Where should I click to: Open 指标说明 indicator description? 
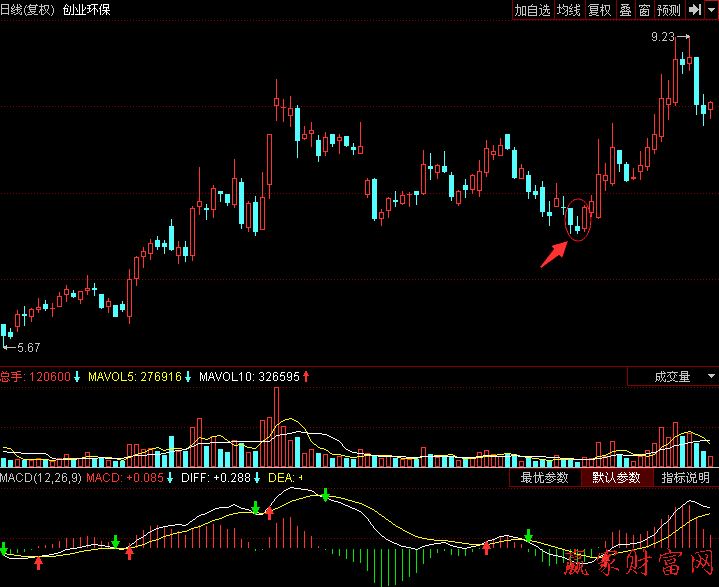coord(685,478)
